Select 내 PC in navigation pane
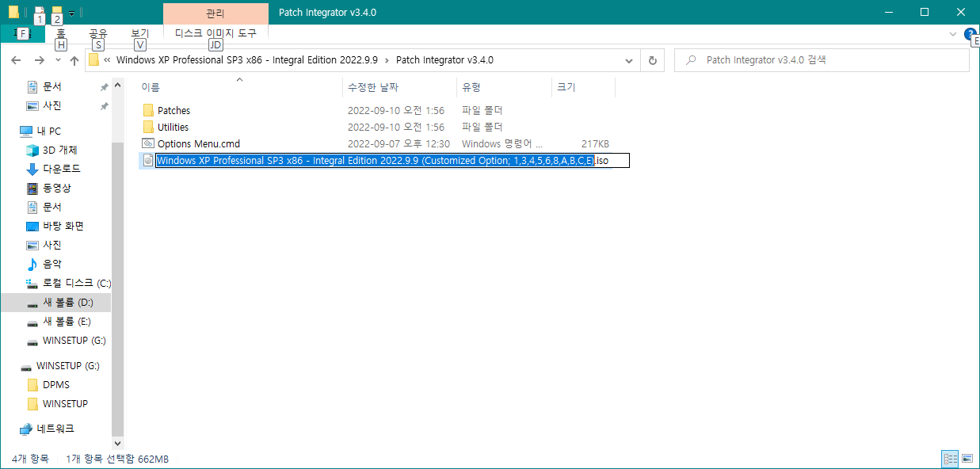Viewport: 980px width, 469px height. click(x=48, y=131)
